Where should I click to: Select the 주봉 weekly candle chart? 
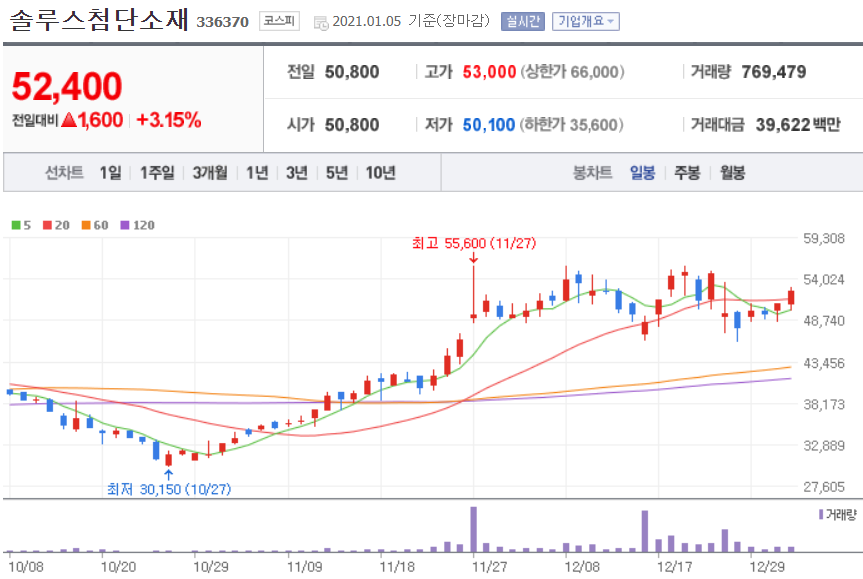(x=687, y=173)
